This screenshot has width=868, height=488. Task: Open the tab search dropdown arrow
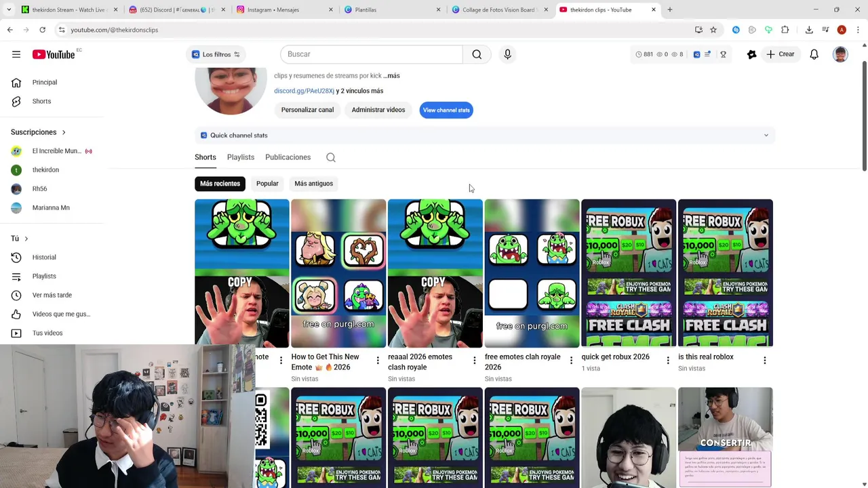coord(9,9)
